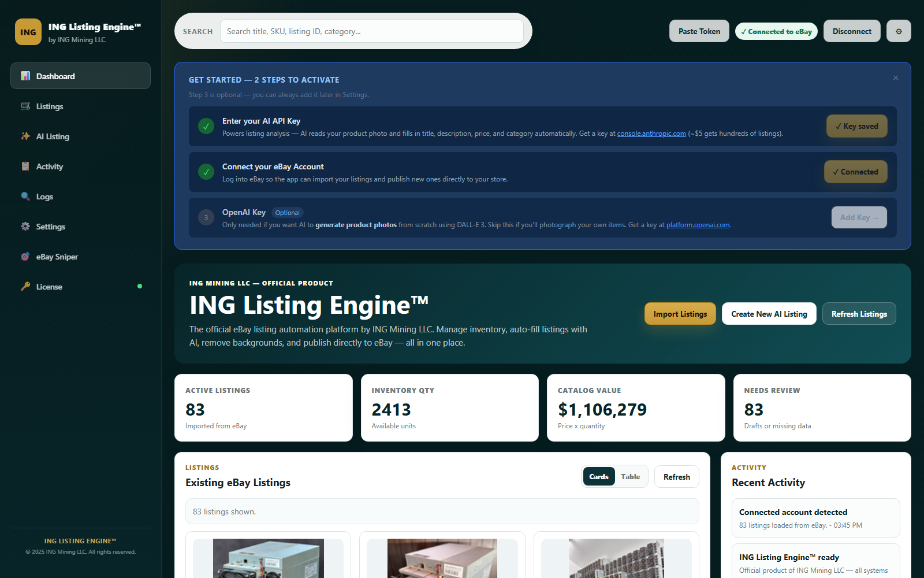
Task: Go to Listings in the sidebar
Action: click(x=80, y=106)
